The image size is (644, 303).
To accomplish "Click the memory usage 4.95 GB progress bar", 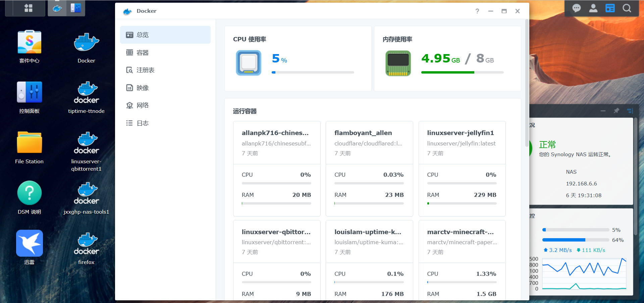I will coord(463,72).
